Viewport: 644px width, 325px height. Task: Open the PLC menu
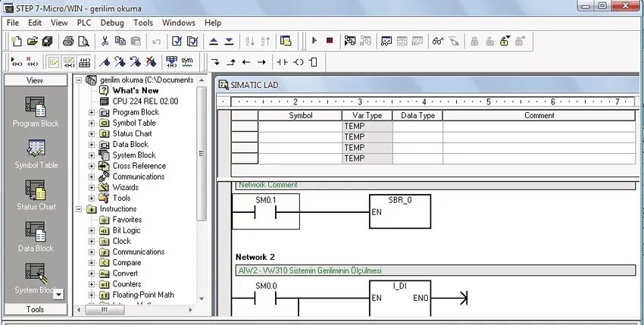point(84,23)
